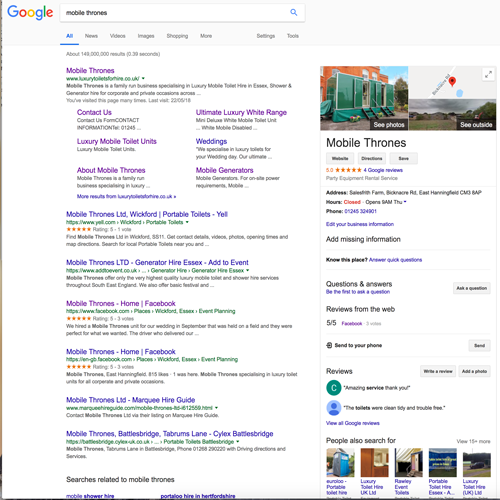Open the News search tab
This screenshot has height=500, width=500.
91,36
